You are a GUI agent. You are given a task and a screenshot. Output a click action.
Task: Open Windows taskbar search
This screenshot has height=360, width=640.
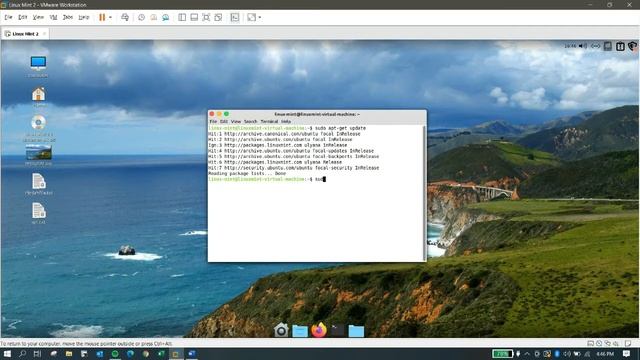pos(22,353)
